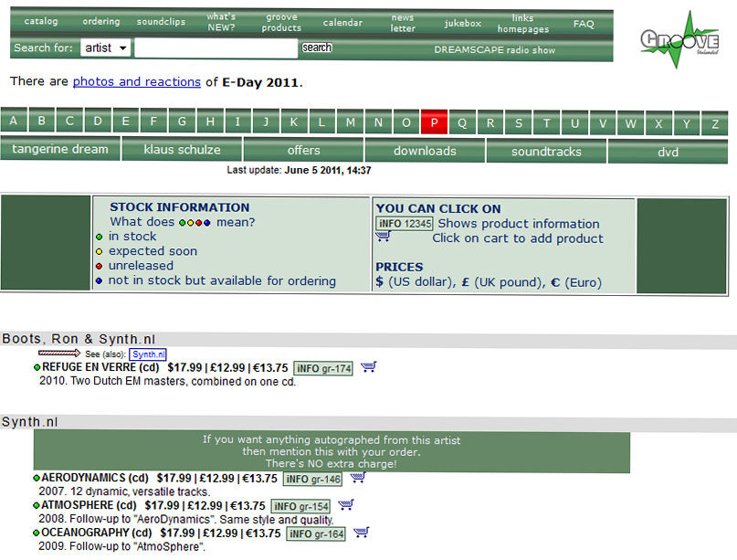This screenshot has width=737, height=560.
Task: Select letter A in the alphabet bar
Action: point(14,121)
